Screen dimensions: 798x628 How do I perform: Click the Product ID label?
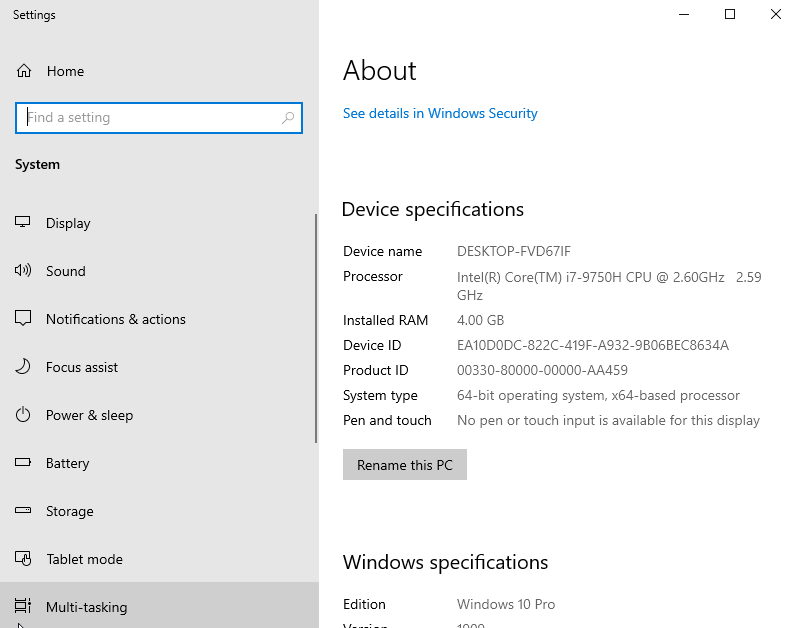click(376, 370)
